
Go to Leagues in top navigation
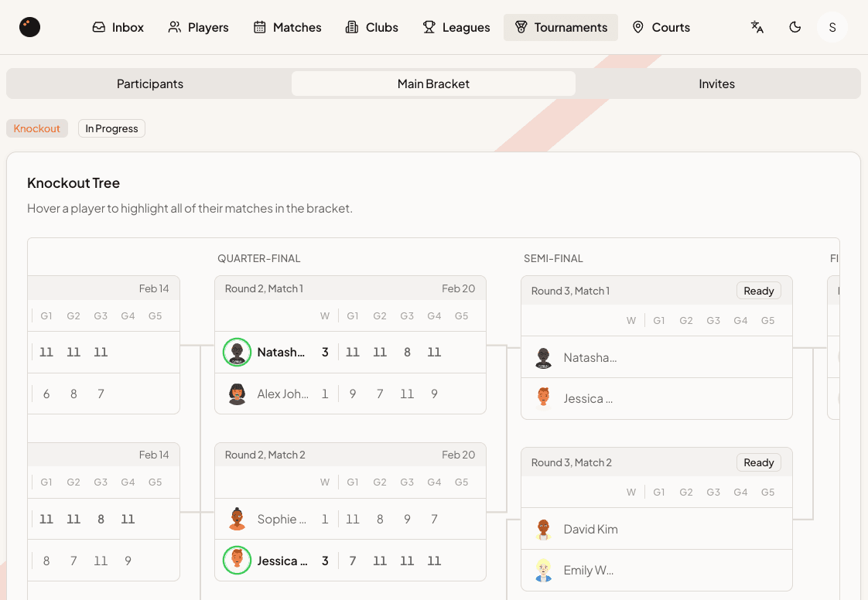point(456,27)
